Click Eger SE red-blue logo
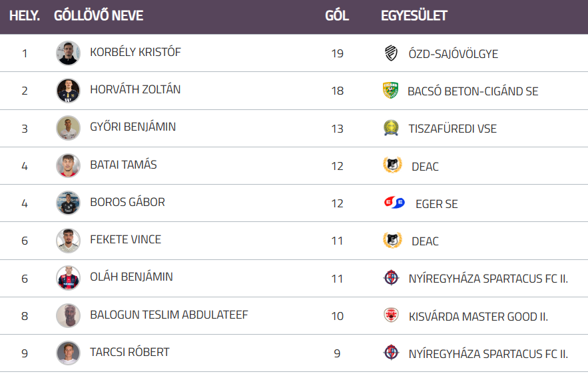 394,203
